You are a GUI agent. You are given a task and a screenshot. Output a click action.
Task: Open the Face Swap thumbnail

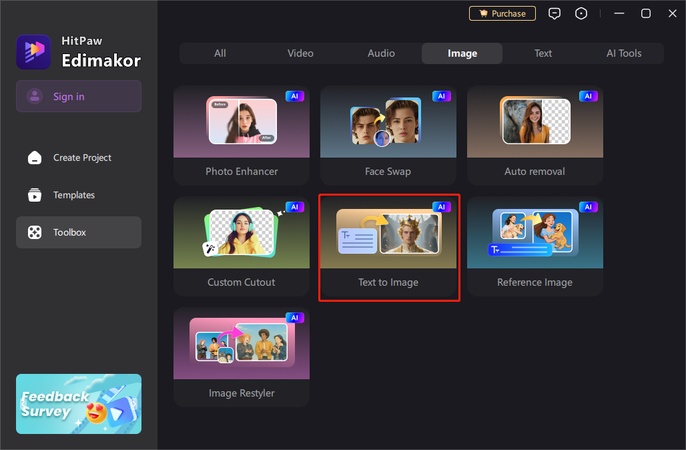tap(388, 122)
